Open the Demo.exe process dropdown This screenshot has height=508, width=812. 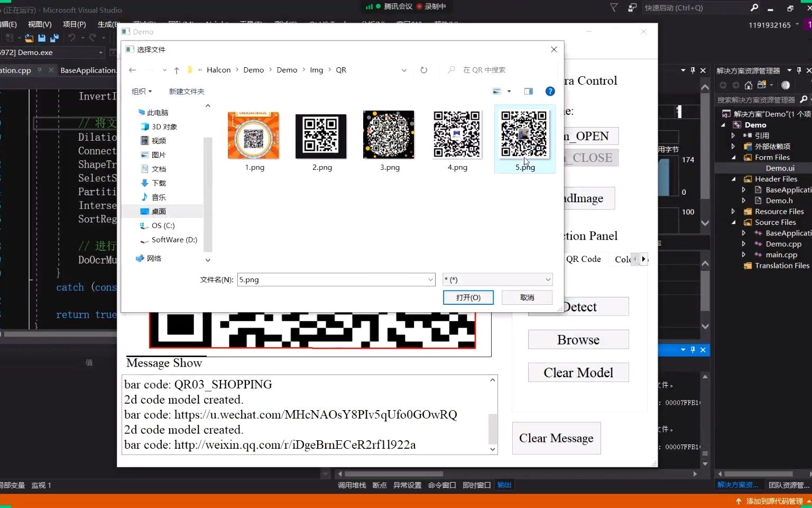(x=100, y=52)
